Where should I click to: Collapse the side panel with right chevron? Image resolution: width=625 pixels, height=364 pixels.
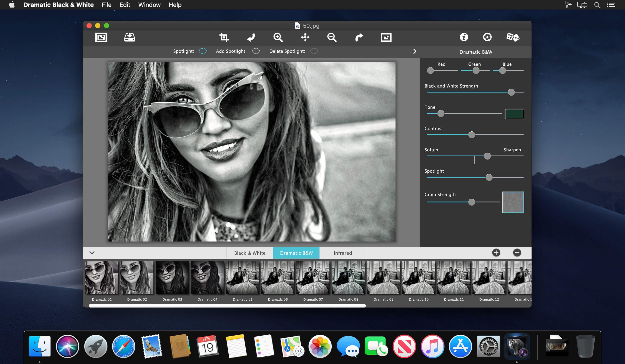pyautogui.click(x=415, y=51)
